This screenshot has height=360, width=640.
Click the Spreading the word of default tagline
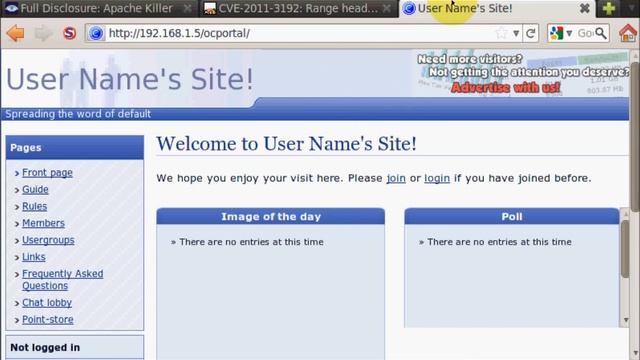pos(78,114)
